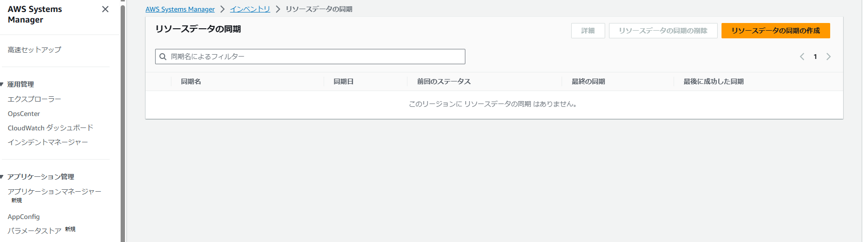868x242 pixels.
Task: Open AppConfig in sidebar
Action: [24, 217]
